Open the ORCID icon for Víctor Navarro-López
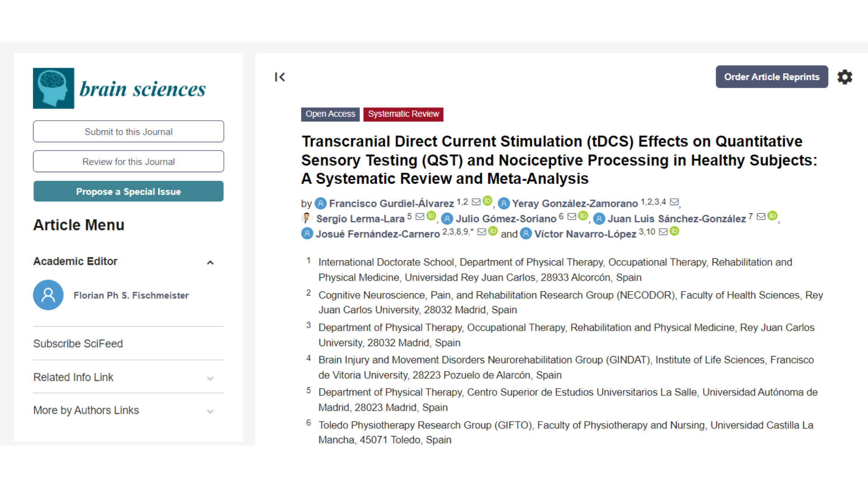Image resolution: width=868 pixels, height=488 pixels. [675, 231]
